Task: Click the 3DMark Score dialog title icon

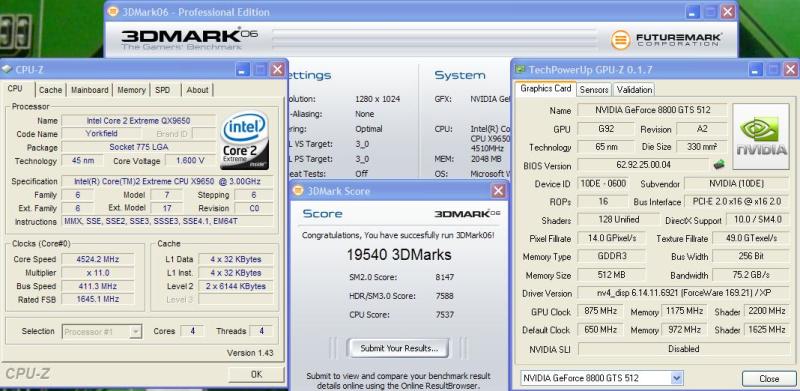Action: pos(298,191)
